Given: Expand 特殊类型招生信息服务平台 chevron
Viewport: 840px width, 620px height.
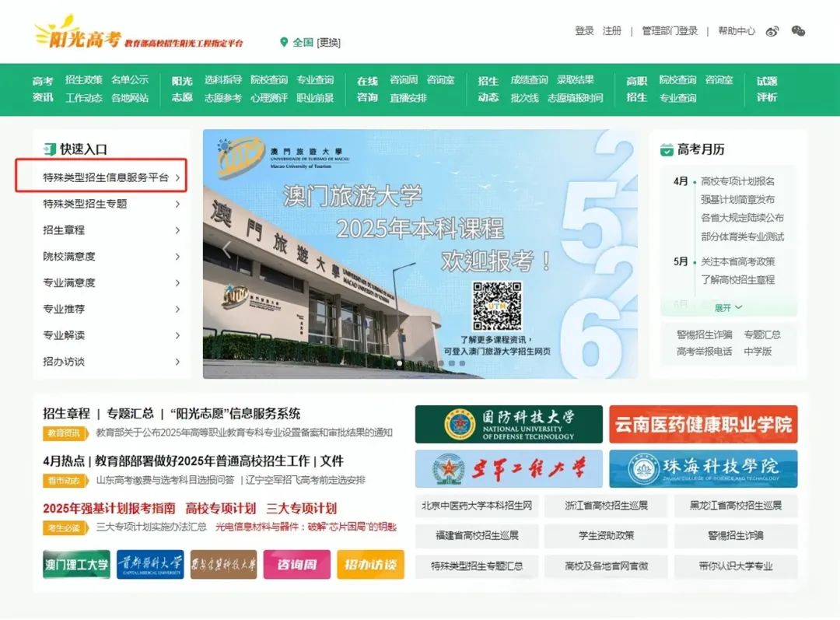Looking at the screenshot, I should pyautogui.click(x=177, y=177).
